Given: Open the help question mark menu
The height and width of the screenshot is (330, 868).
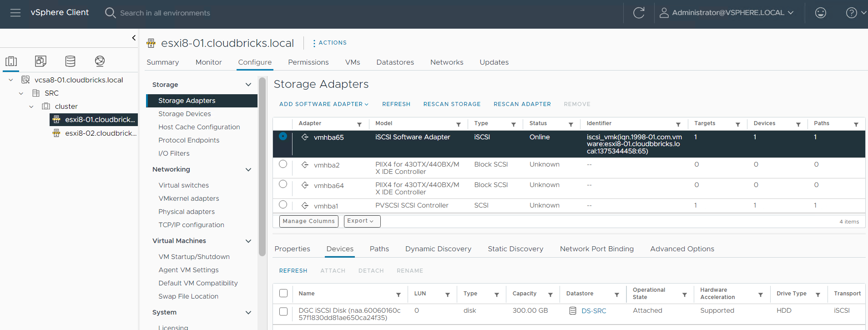Looking at the screenshot, I should click(x=856, y=13).
